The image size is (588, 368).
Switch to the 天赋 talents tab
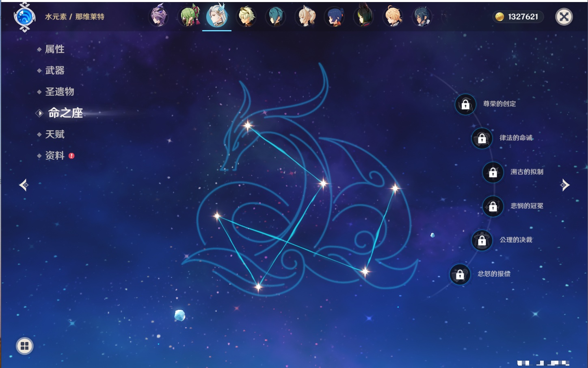coord(54,134)
